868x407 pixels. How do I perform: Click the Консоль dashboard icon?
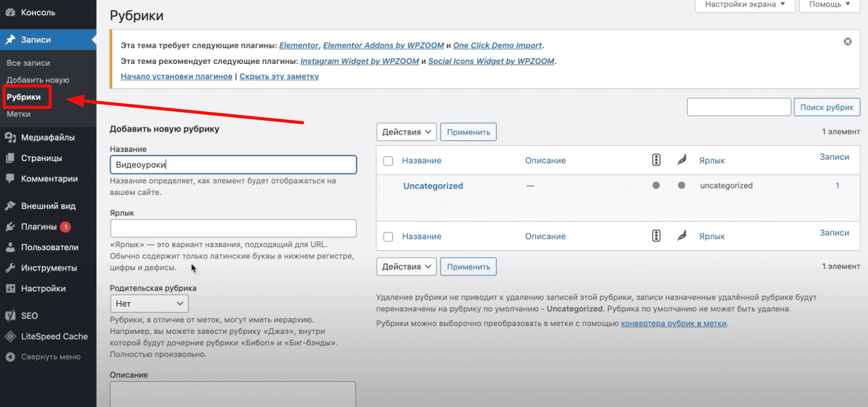[10, 12]
